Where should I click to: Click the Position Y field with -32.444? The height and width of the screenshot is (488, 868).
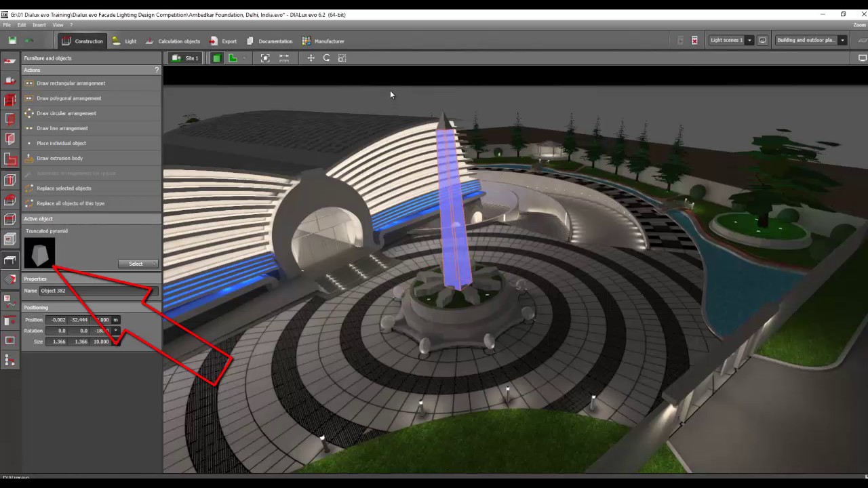click(x=79, y=320)
